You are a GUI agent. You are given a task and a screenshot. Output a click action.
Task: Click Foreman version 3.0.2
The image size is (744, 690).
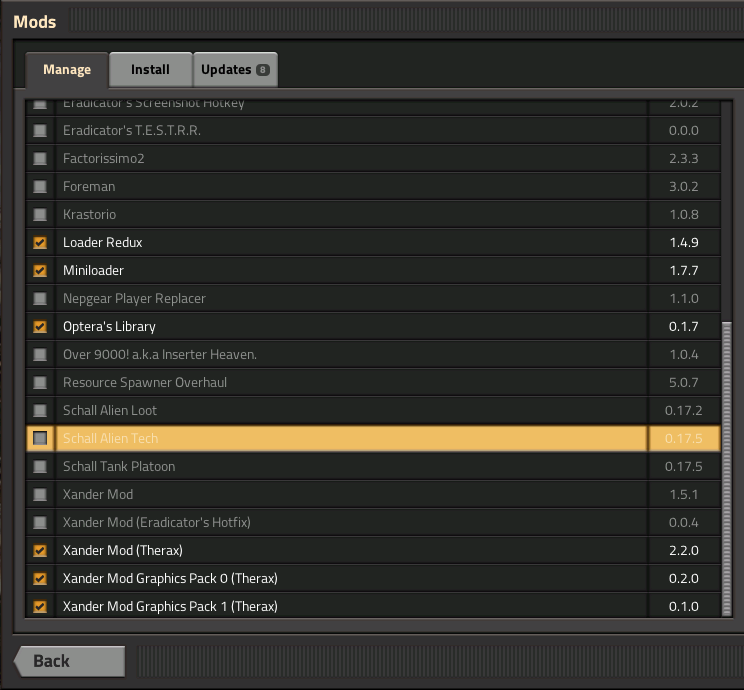(x=684, y=186)
